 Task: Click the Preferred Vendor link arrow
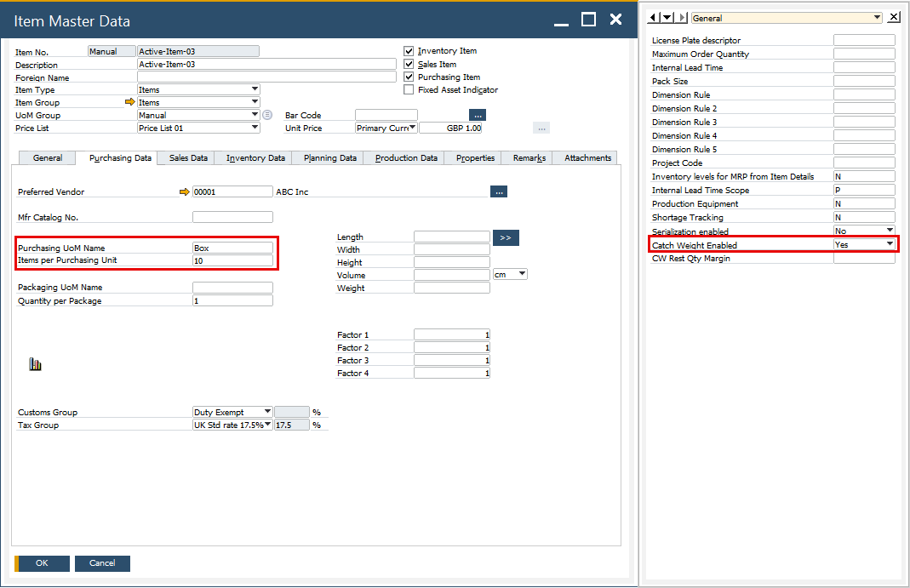click(x=185, y=192)
